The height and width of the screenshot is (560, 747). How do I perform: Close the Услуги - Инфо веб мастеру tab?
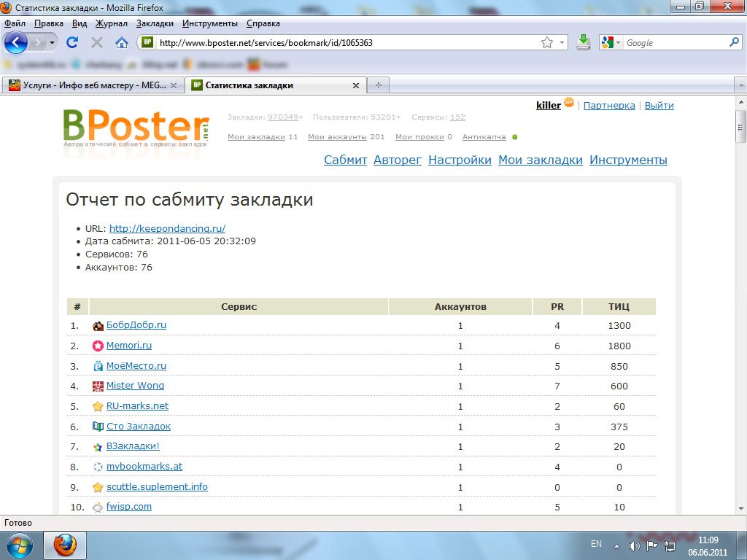[174, 86]
